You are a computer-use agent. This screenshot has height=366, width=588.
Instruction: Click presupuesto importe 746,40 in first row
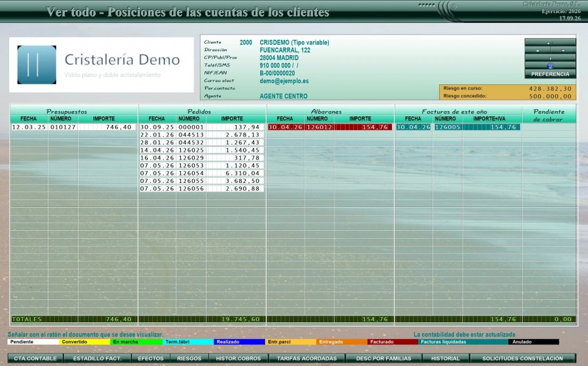pos(118,127)
